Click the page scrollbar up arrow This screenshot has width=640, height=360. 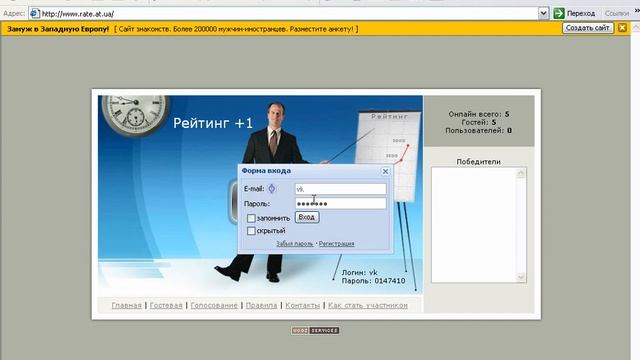[x=636, y=28]
